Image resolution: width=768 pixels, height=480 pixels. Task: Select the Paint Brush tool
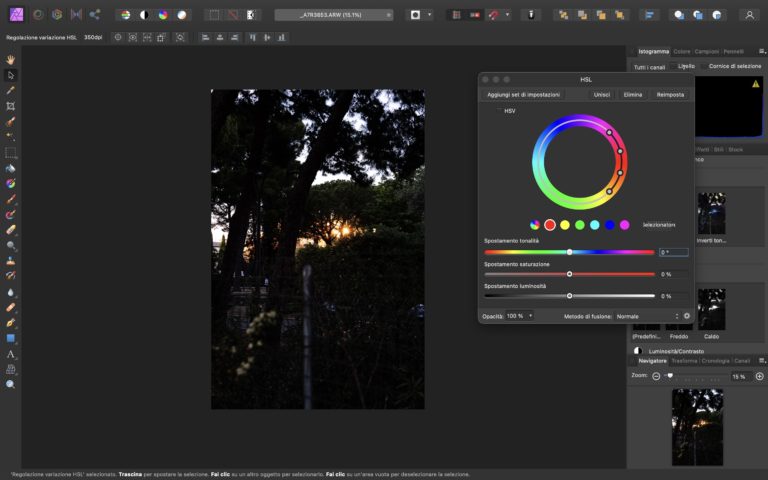pyautogui.click(x=10, y=199)
